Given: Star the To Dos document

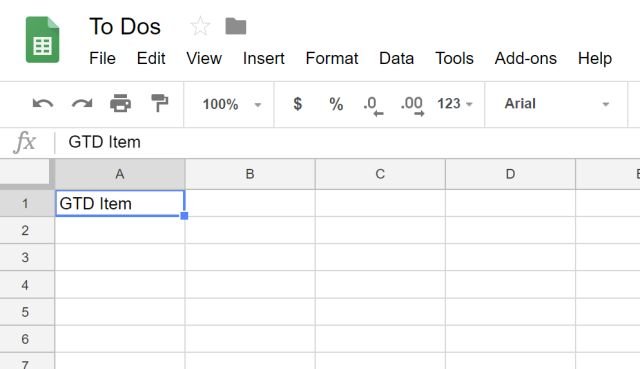Looking at the screenshot, I should click(x=200, y=26).
